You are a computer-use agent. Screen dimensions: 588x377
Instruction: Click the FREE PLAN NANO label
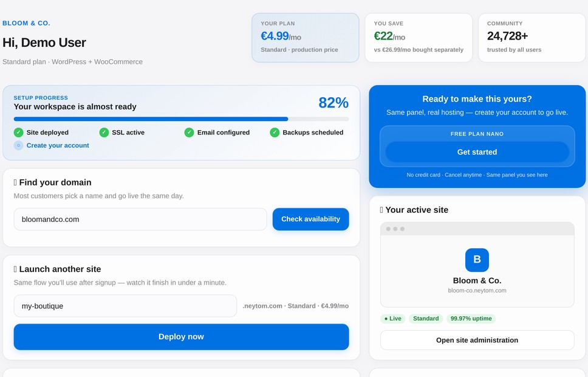point(477,134)
